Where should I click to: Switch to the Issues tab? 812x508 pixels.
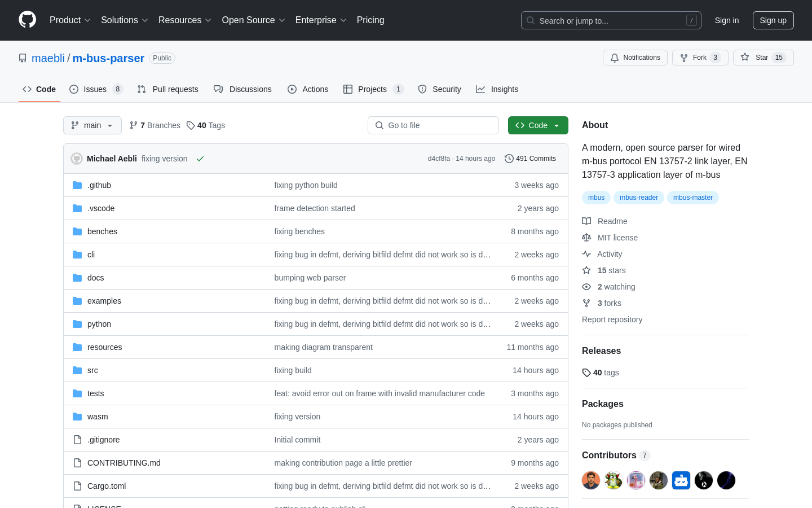point(96,89)
